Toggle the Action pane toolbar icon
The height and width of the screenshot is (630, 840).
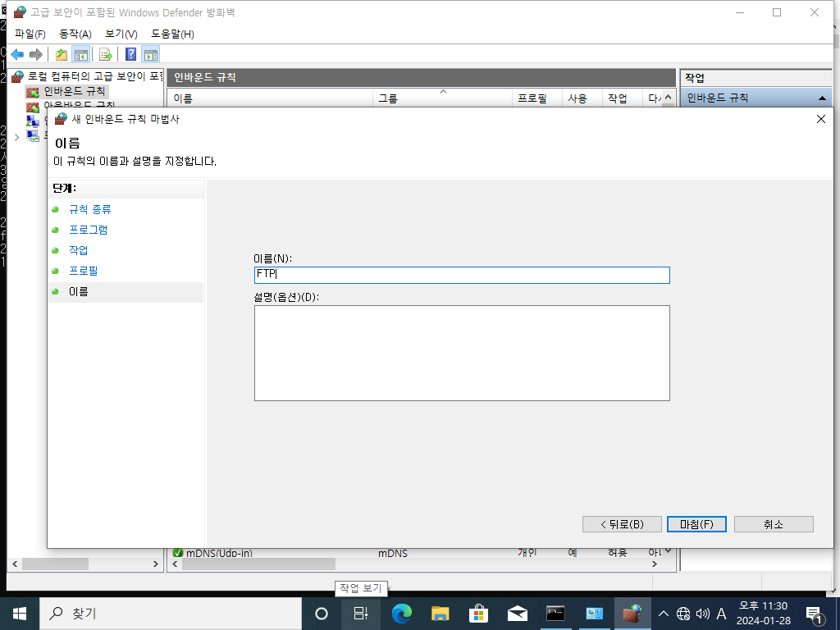tap(151, 54)
